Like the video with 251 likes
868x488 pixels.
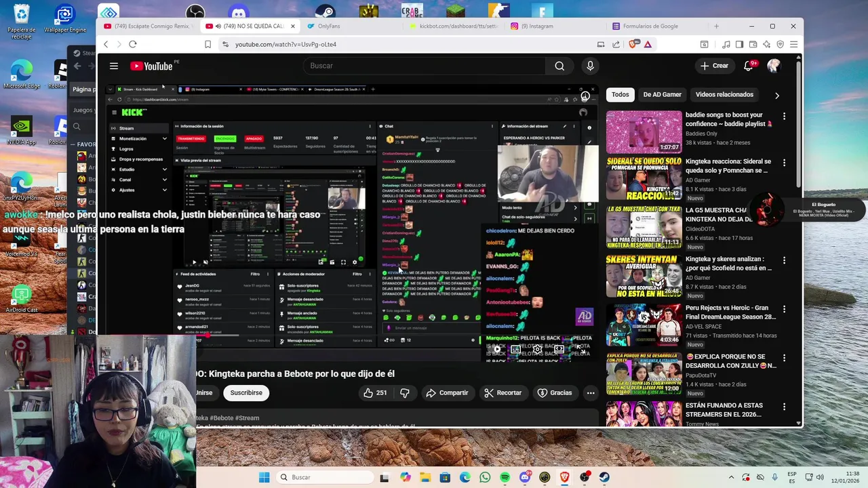375,392
